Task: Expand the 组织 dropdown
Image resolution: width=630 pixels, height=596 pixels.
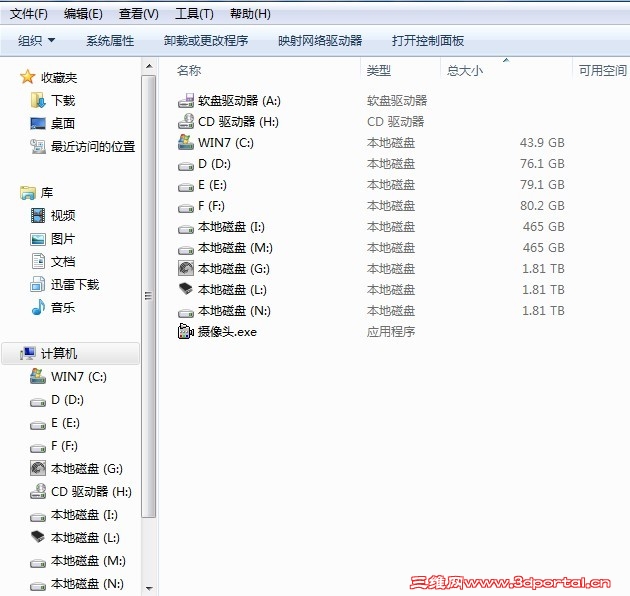Action: click(x=37, y=41)
